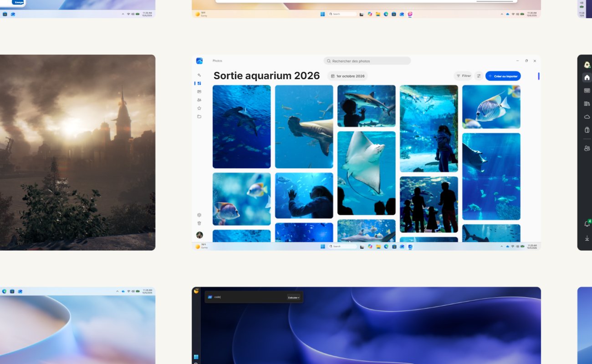Click the Photos app logo icon
The image size is (592, 364).
point(199,61)
